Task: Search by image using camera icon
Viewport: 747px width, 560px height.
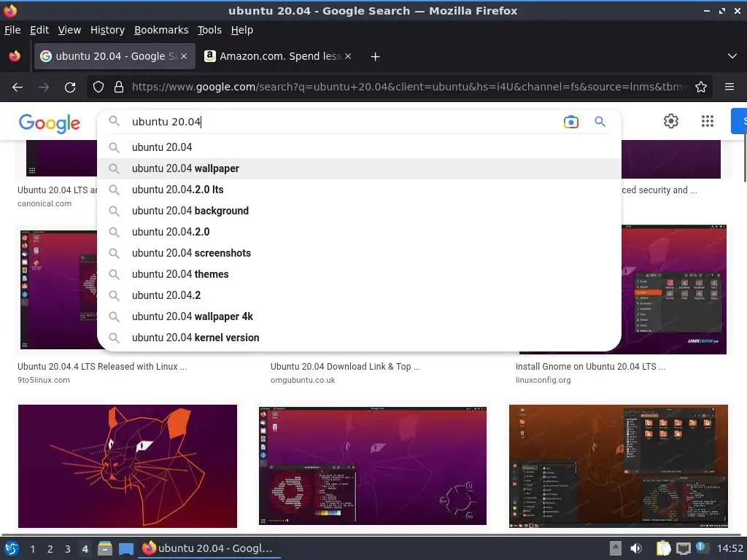Action: pyautogui.click(x=570, y=122)
